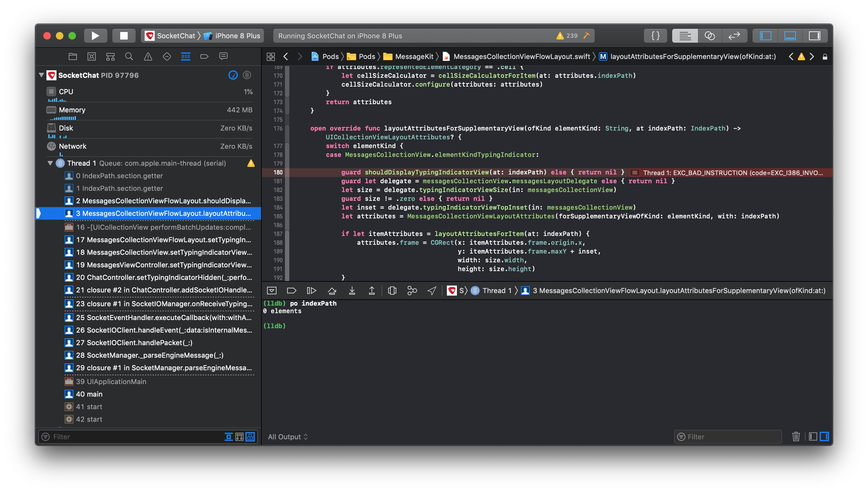868x492 pixels.
Task: Open the Test navigator tab
Action: point(167,56)
